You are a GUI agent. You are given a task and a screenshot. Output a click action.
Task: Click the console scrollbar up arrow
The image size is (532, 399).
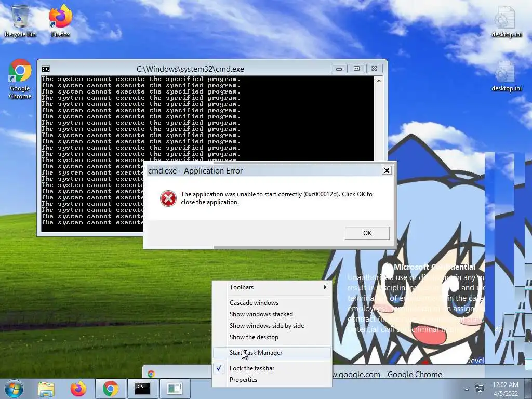379,81
